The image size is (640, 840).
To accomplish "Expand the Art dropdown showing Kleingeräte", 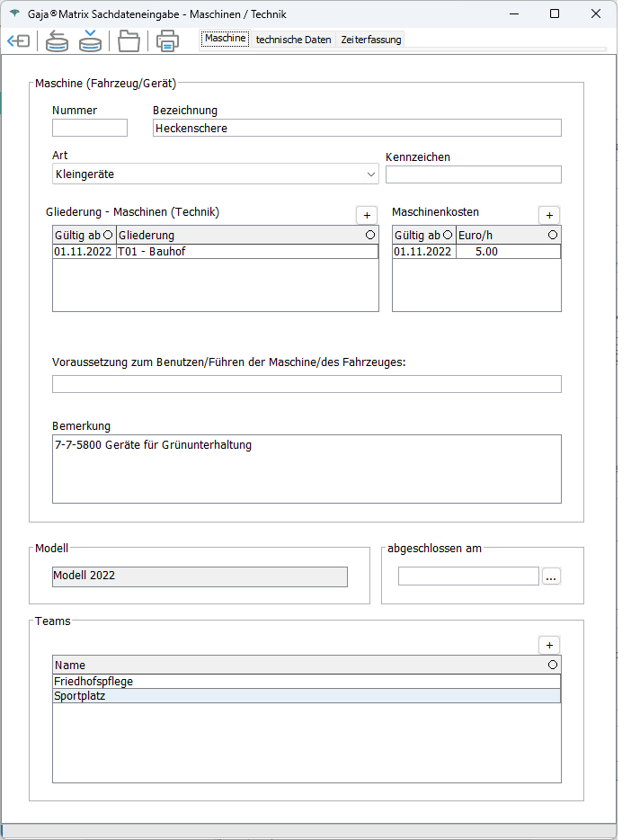I will point(371,174).
